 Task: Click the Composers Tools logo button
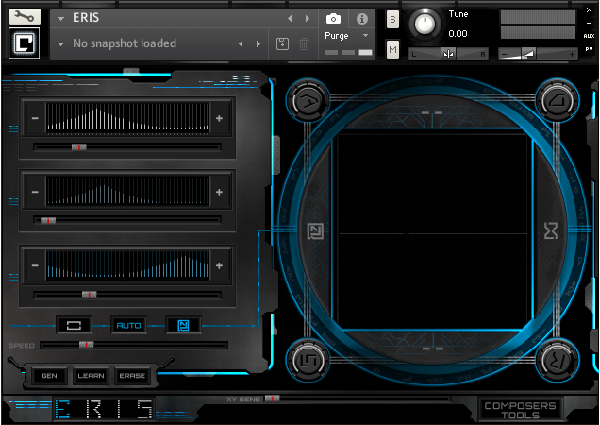(x=520, y=410)
